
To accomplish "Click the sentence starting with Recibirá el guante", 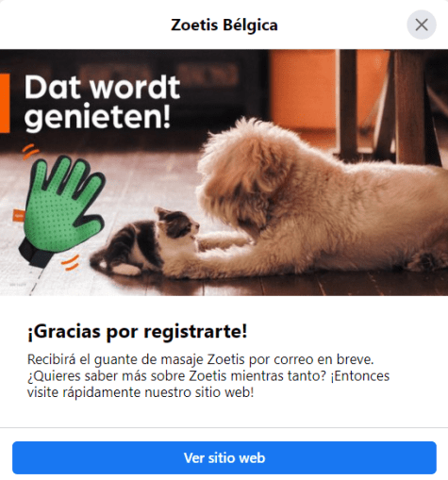I will [x=200, y=359].
